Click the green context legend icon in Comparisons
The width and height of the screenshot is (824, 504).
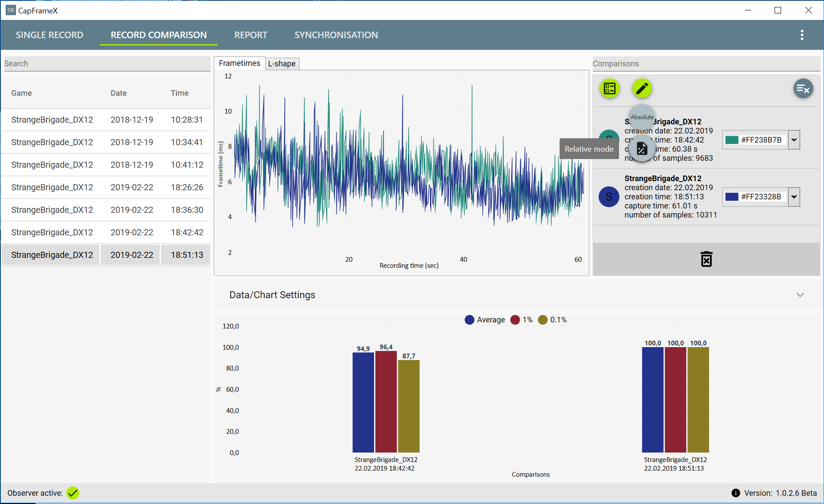[x=610, y=89]
